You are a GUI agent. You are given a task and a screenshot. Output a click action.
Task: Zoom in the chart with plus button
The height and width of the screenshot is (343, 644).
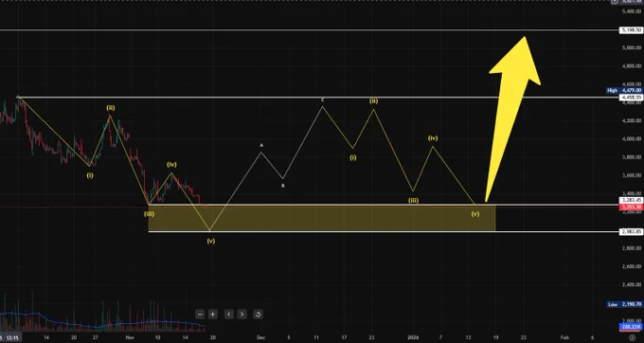(x=213, y=315)
